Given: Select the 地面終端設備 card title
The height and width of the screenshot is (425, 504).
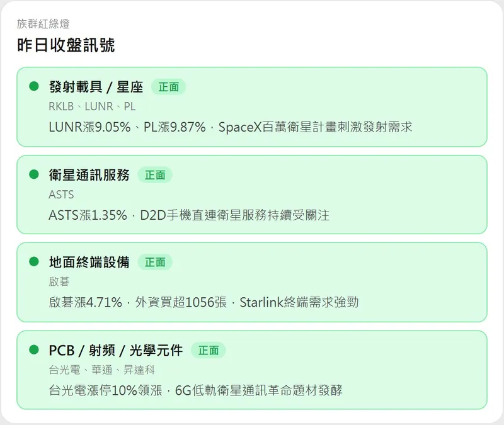Looking at the screenshot, I should (x=89, y=263).
